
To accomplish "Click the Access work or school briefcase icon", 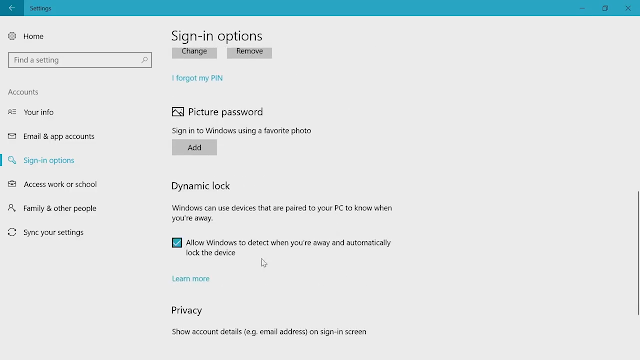I will click(12, 184).
